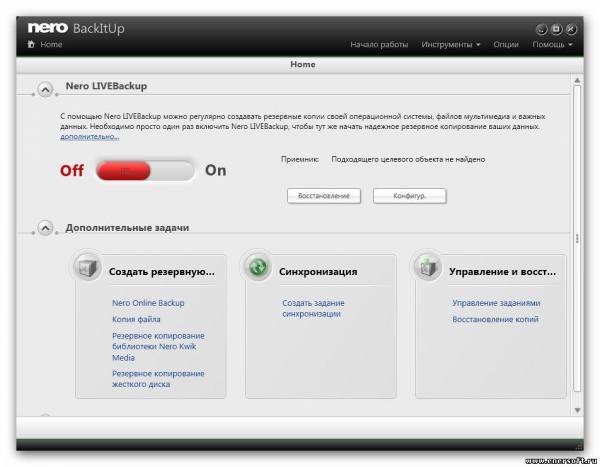This screenshot has width=600, height=467.
Task: Close the Nero BackItUp window
Action: tap(571, 29)
